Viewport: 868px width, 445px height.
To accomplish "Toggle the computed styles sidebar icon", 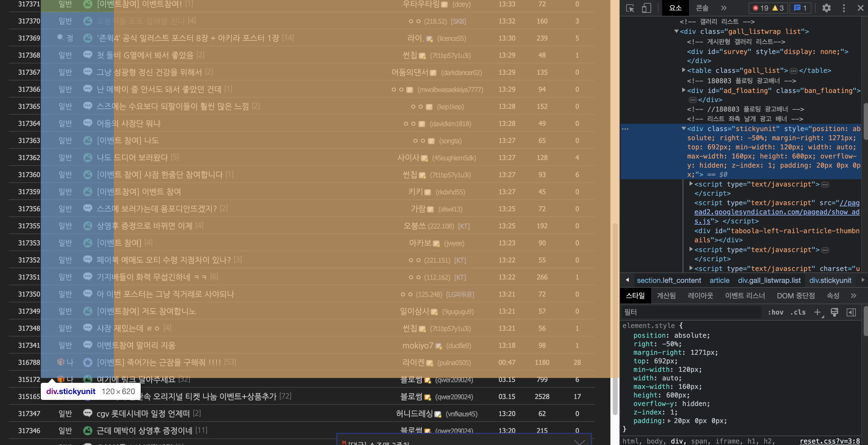I will (852, 312).
